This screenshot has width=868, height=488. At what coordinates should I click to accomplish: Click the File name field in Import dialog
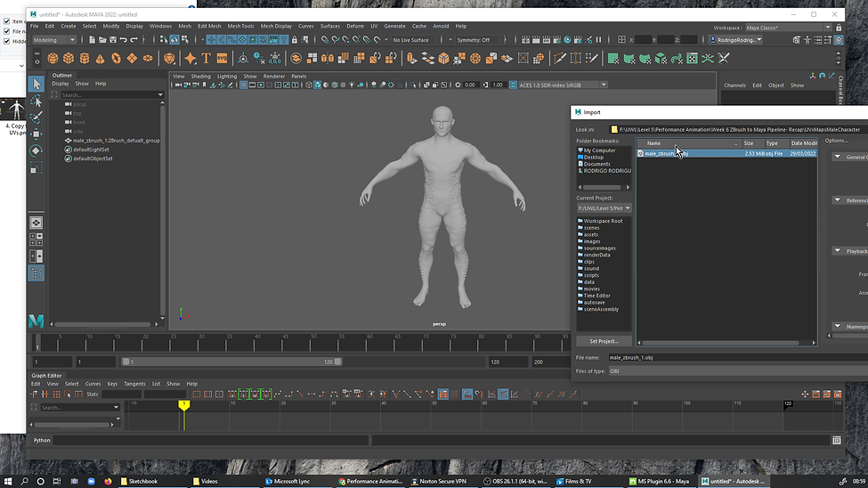(x=738, y=358)
